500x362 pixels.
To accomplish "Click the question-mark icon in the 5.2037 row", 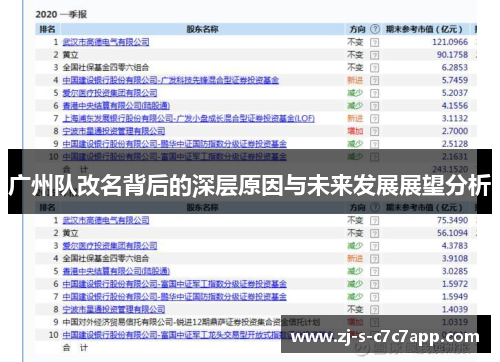I will click(375, 93).
